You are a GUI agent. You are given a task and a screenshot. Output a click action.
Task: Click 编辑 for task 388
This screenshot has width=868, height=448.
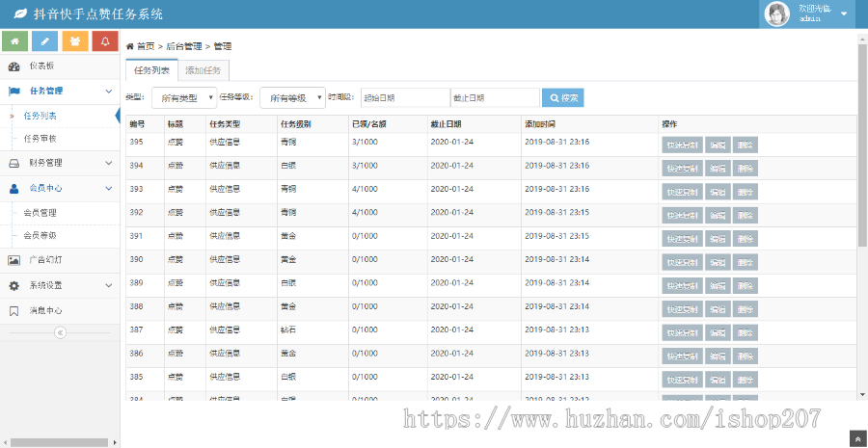coord(718,309)
